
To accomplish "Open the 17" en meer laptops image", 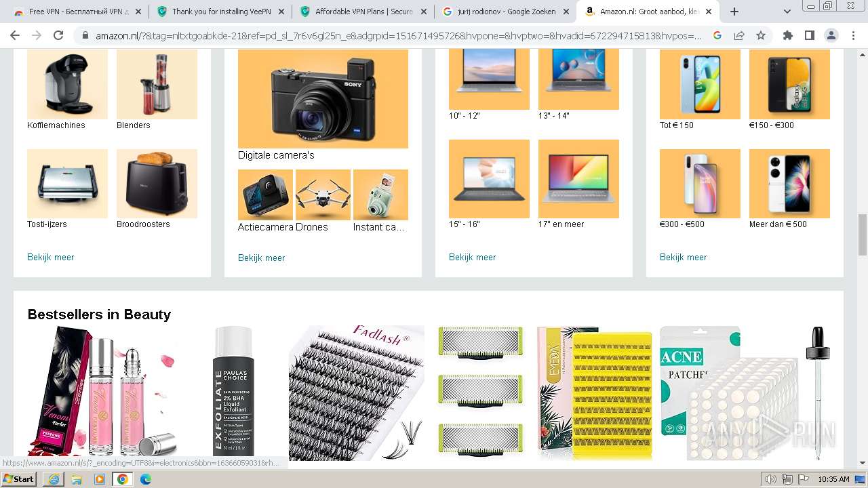I will pyautogui.click(x=578, y=179).
